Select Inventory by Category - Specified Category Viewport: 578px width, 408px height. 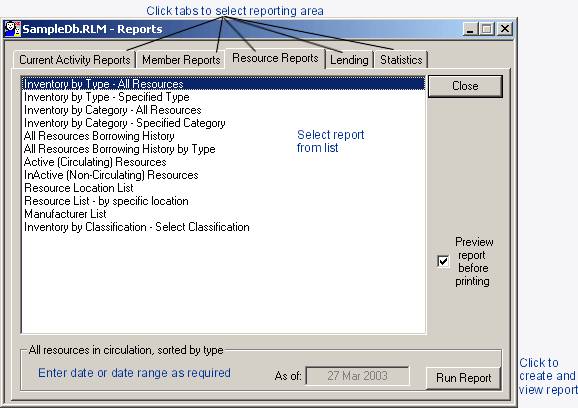point(223,123)
